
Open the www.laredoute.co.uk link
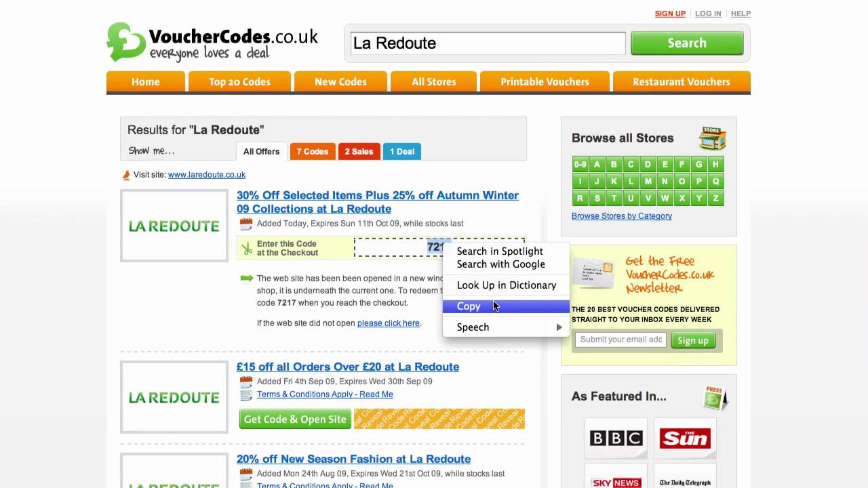tap(207, 175)
